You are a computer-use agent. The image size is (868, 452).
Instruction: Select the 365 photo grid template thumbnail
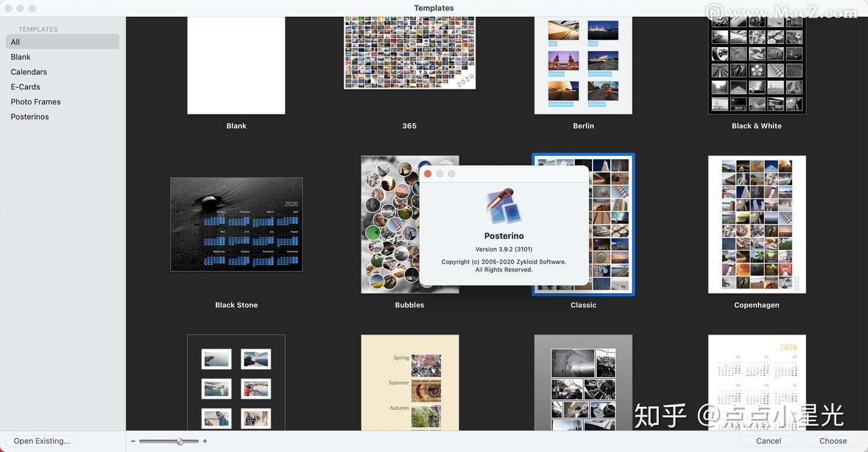[410, 52]
